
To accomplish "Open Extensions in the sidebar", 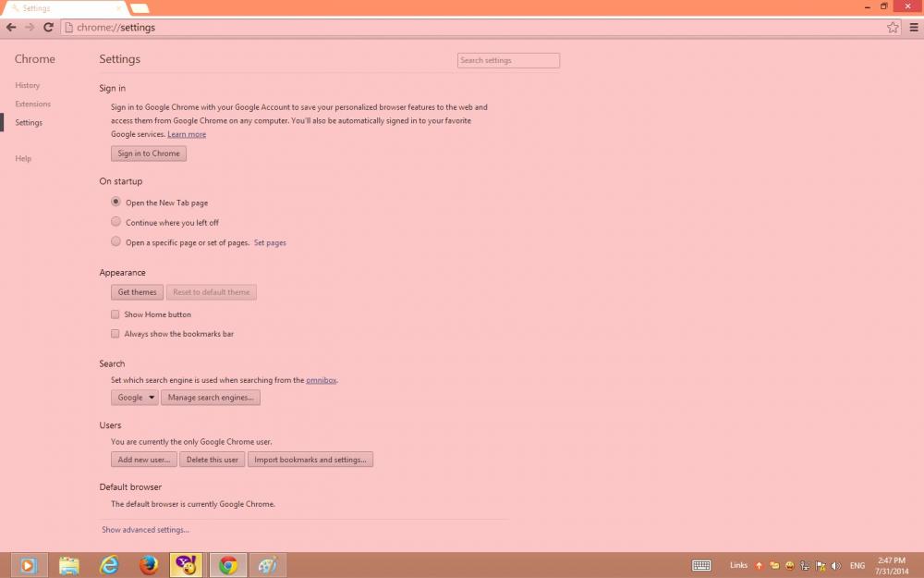I will tap(33, 104).
